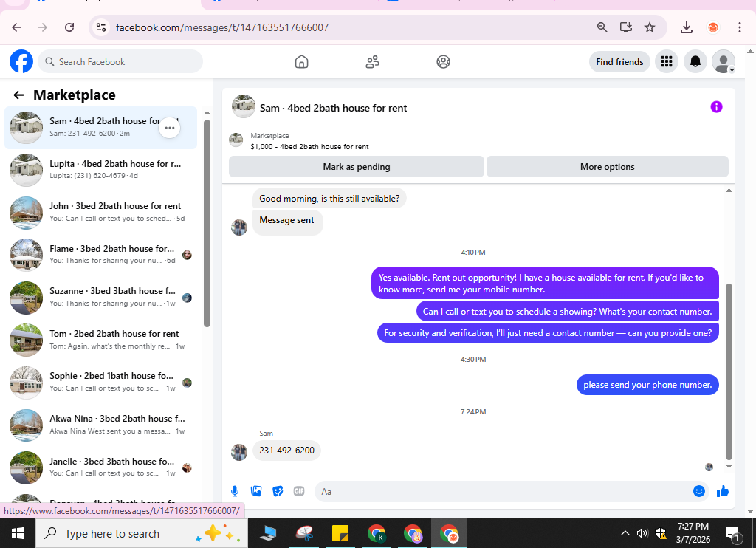Open Flame 3bed 2bath conversation

[x=100, y=255]
